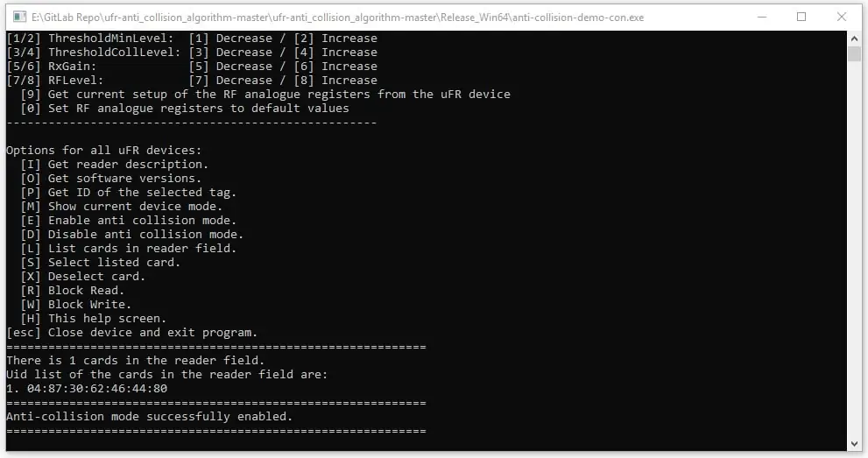
Task: Click the "Set RF analogue registers to default" line
Action: [185, 109]
